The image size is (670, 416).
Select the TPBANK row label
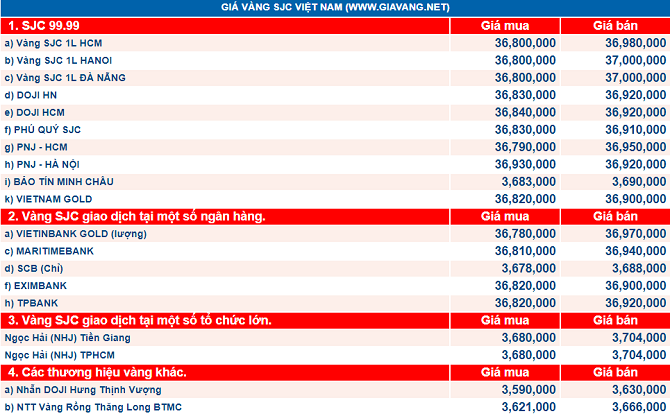(x=31, y=303)
